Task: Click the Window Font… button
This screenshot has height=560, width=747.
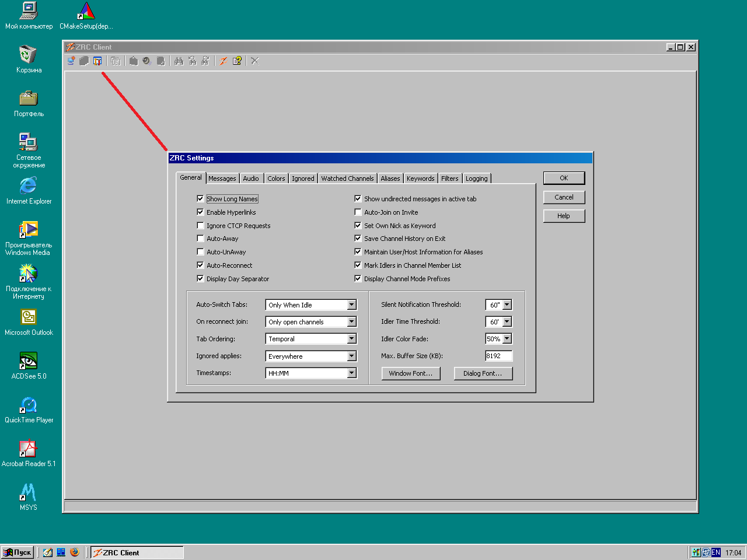Action: [x=410, y=373]
